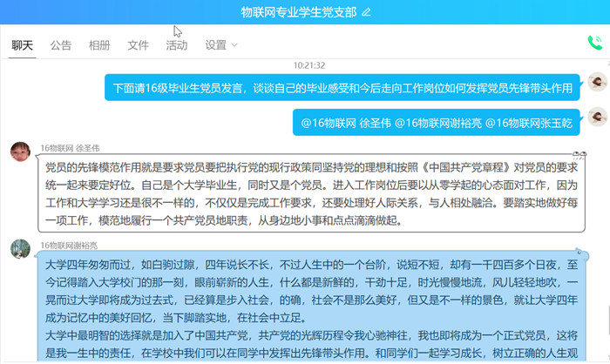Screen dimensions: 610x364
Task: Click the @16物联网张玉乾 mention
Action: 529,123
